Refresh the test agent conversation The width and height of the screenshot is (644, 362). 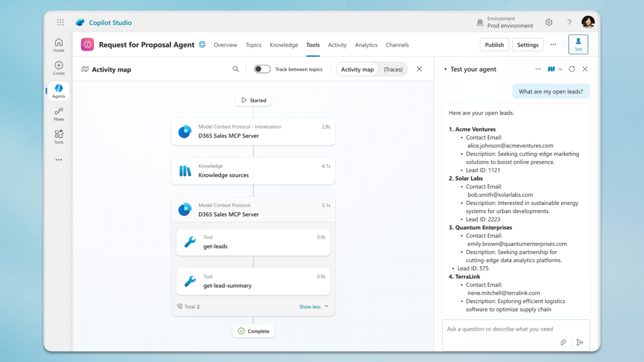[x=571, y=69]
